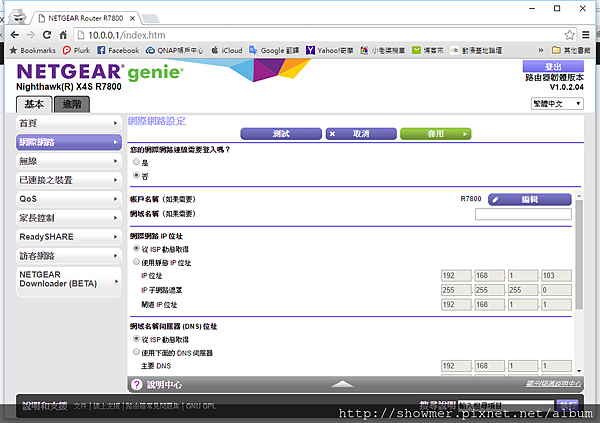
Task: Open the Chrome menu icon
Action: click(x=588, y=32)
